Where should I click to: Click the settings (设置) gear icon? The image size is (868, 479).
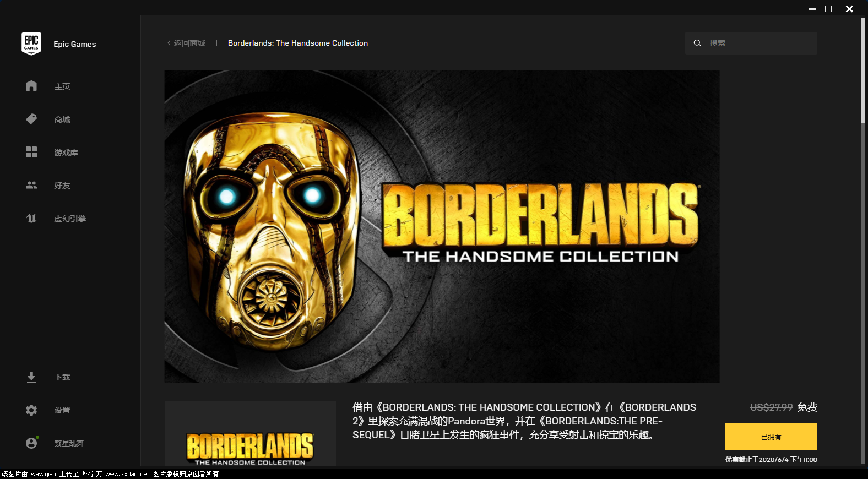tap(31, 410)
